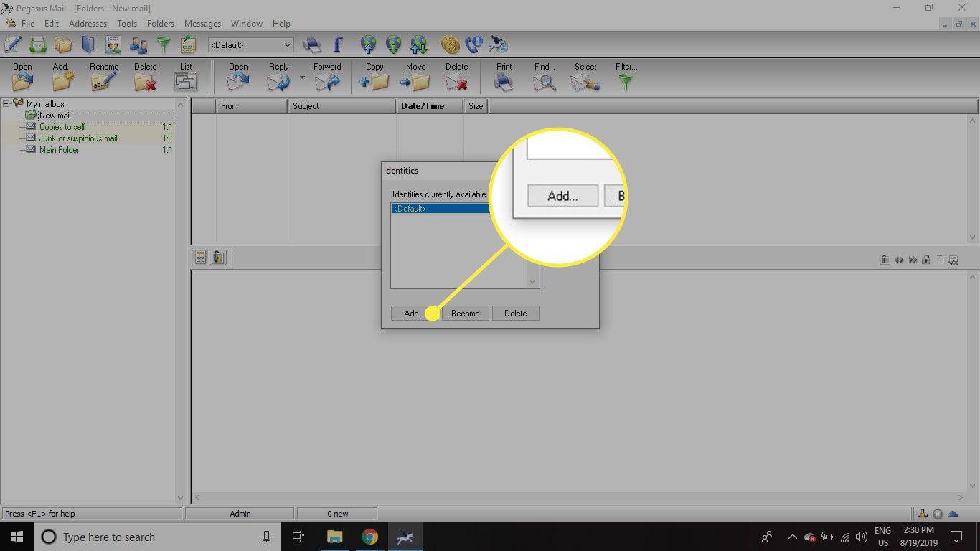Sort messages by the Subject column

point(342,106)
